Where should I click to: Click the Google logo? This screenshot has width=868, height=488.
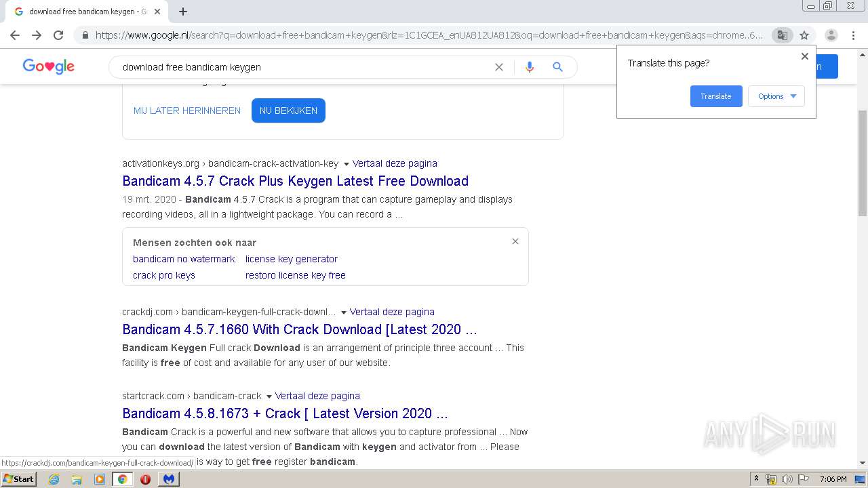point(49,66)
